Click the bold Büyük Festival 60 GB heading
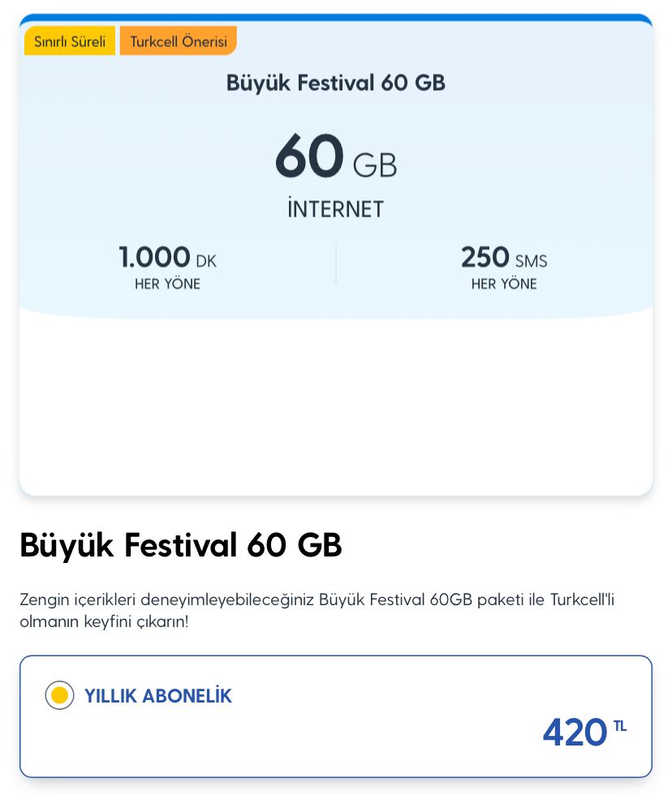 tap(181, 545)
